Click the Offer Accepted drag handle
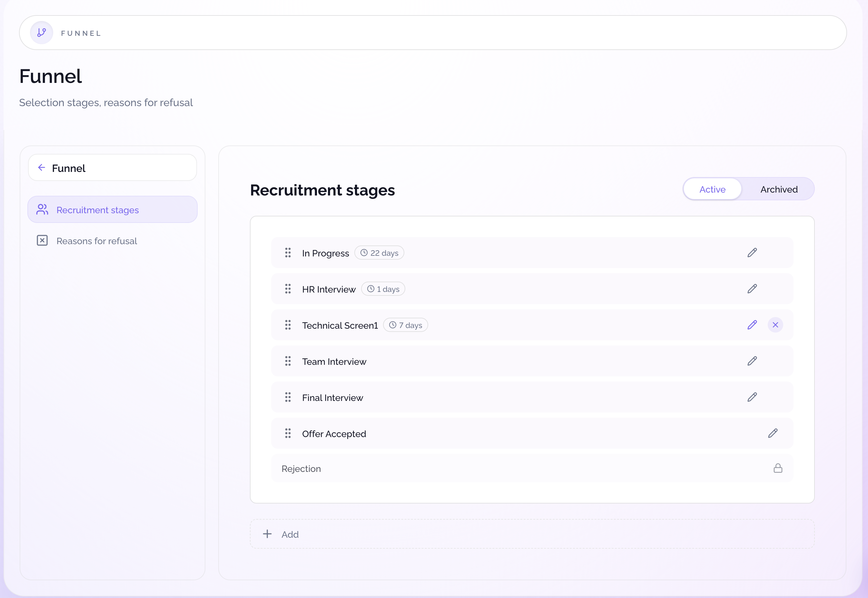Viewport: 868px width, 598px height. pos(288,434)
